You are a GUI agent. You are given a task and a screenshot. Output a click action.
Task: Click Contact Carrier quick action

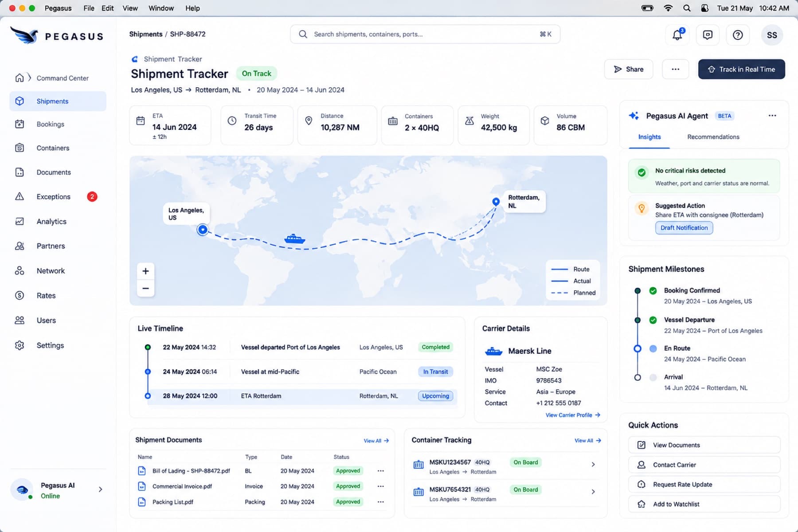(704, 465)
